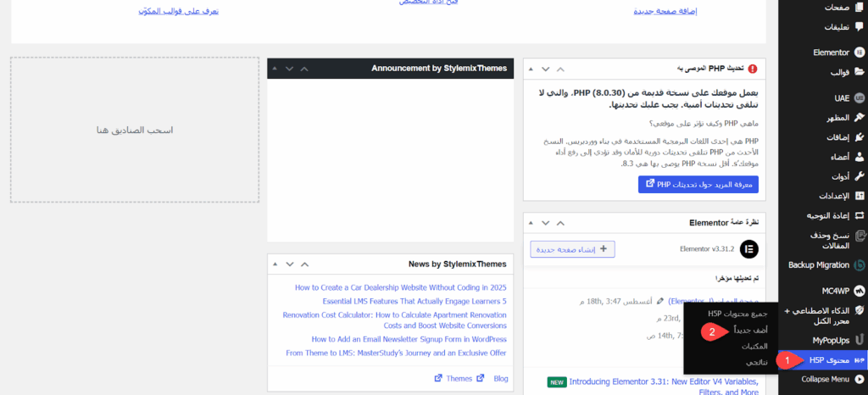Click the ماهي PHP وكيف تؤثر على موقعي؟ text

point(703,124)
